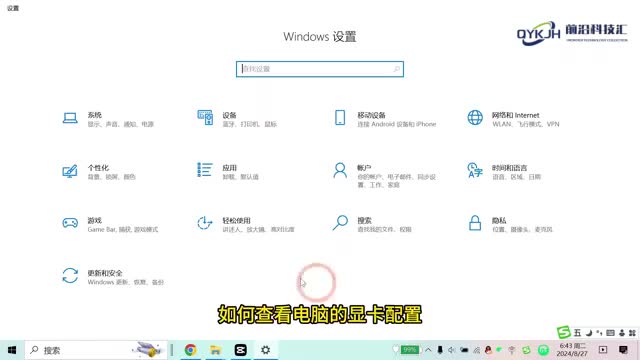Screen dimensions: 640x360
Task: Open the QQ penguin tray icon
Action: click(488, 350)
